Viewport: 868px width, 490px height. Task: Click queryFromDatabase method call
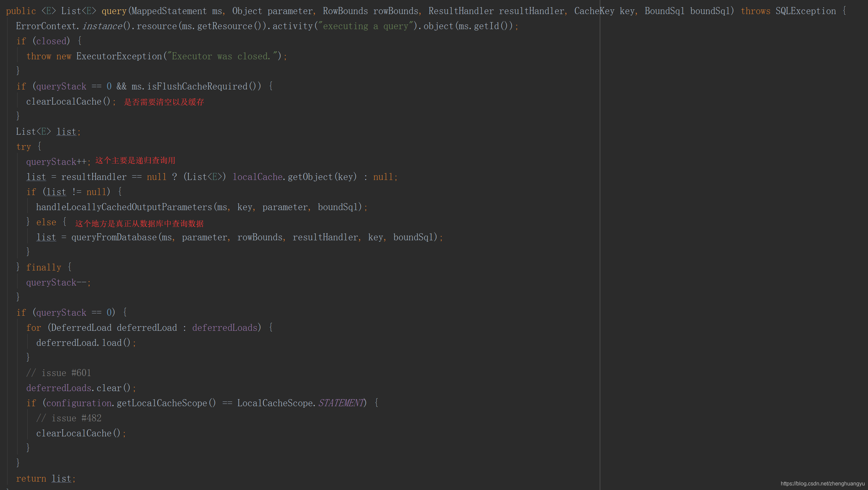(114, 237)
